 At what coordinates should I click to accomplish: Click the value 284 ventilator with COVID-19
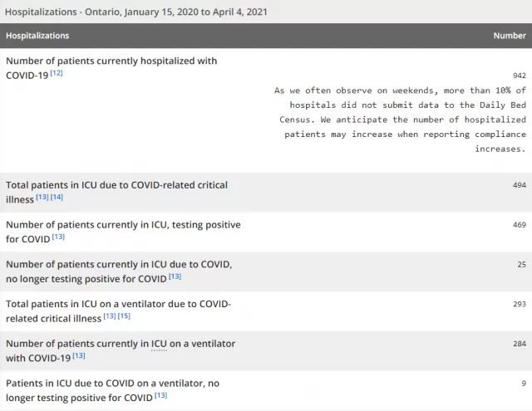tap(520, 344)
